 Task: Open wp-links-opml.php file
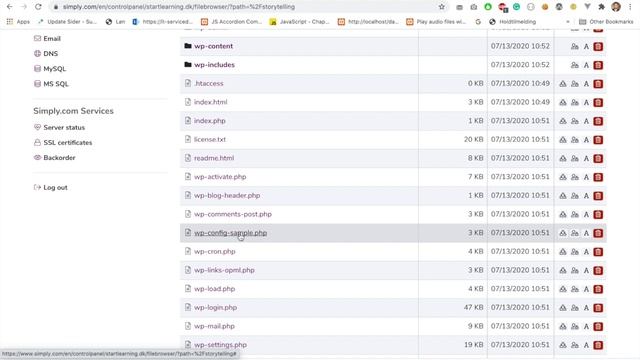(224, 270)
